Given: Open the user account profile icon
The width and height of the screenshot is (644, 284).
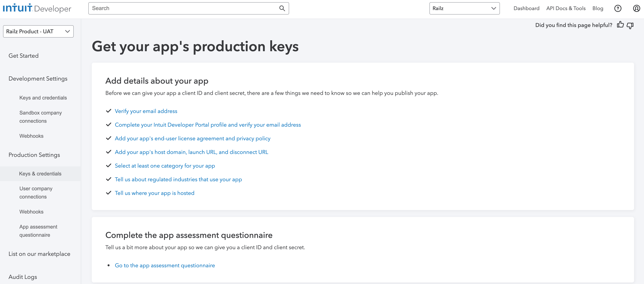Looking at the screenshot, I should tap(636, 9).
